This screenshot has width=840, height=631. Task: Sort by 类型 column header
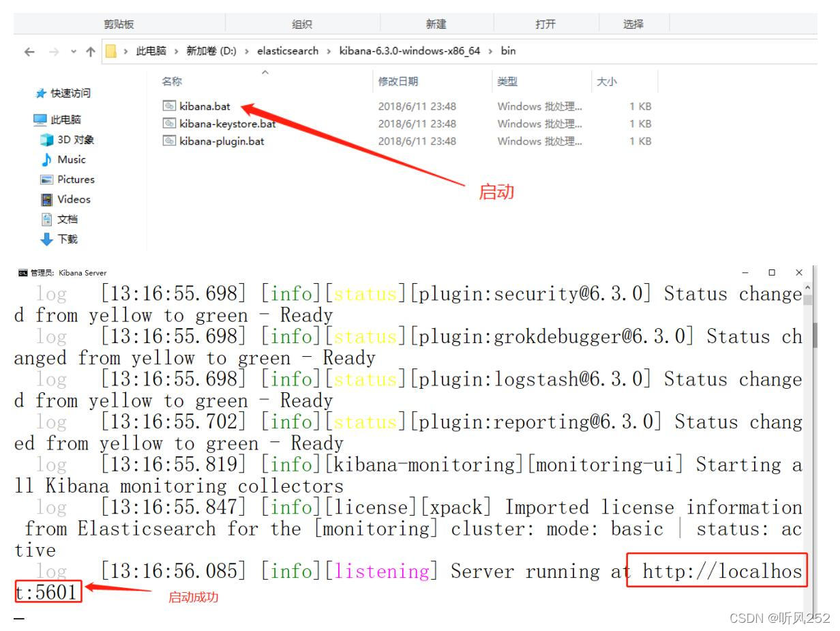click(x=507, y=81)
